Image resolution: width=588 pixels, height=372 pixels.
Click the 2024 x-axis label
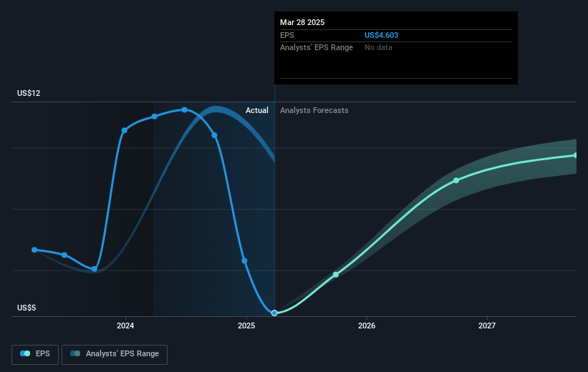[125, 325]
